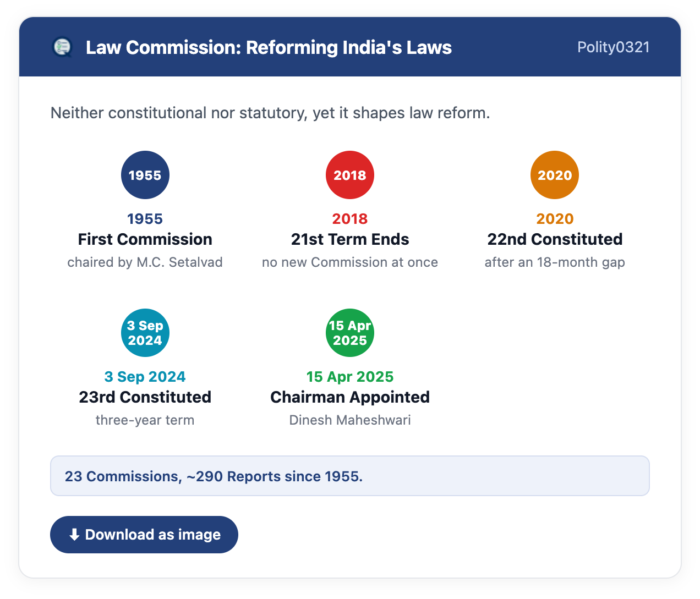This screenshot has height=599, width=700.
Task: Click the title Law Commission: Reforming India's Laws
Action: [269, 47]
